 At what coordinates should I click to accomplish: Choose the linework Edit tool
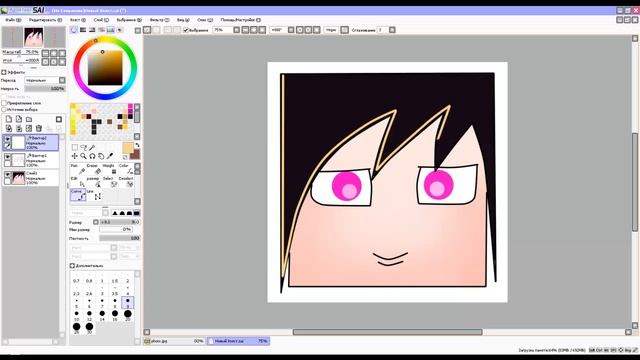pyautogui.click(x=78, y=182)
